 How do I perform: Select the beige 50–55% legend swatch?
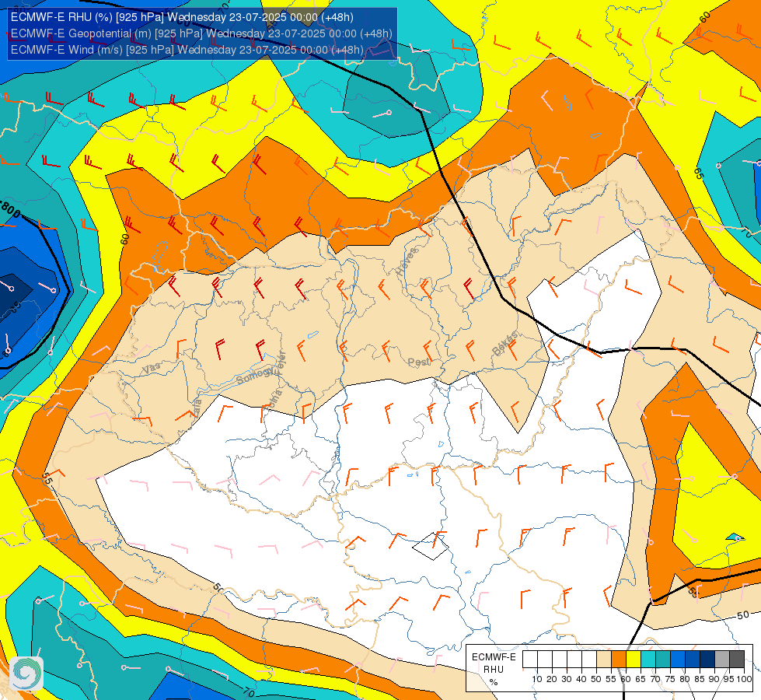pos(604,660)
